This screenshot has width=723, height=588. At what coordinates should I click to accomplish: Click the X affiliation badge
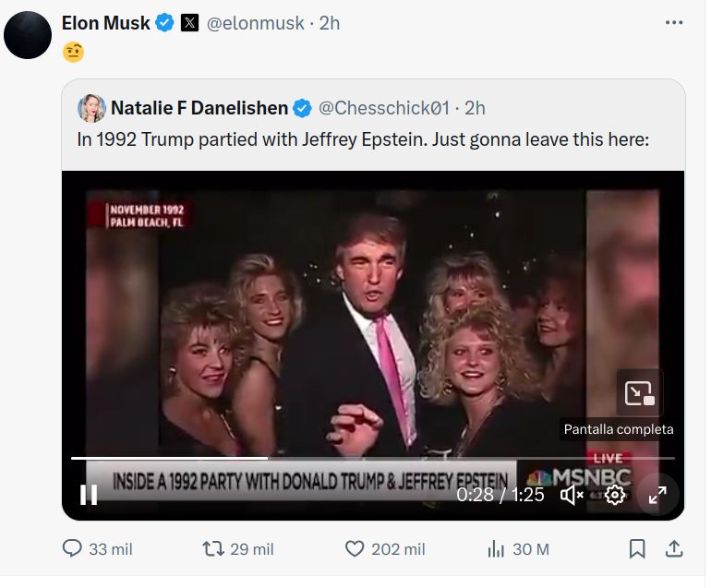click(189, 24)
